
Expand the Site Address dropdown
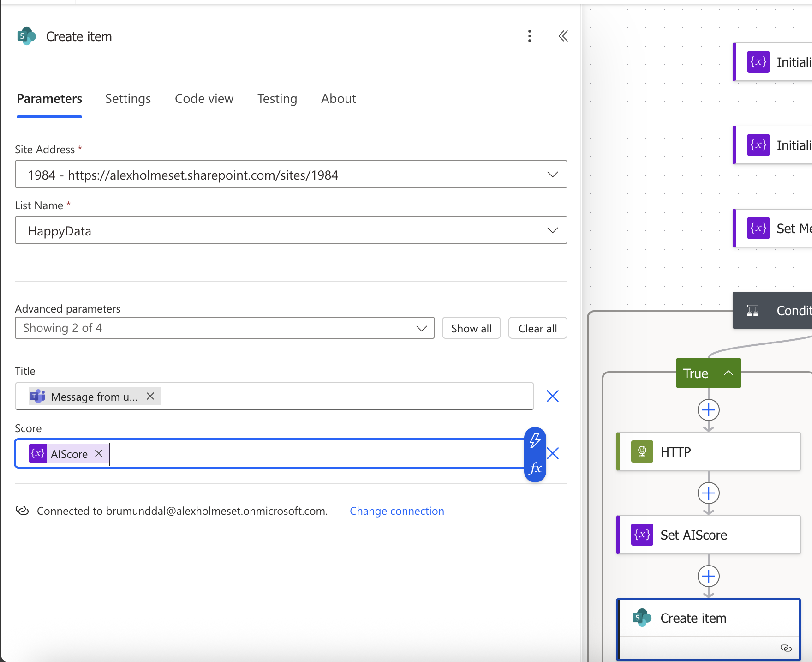(552, 175)
